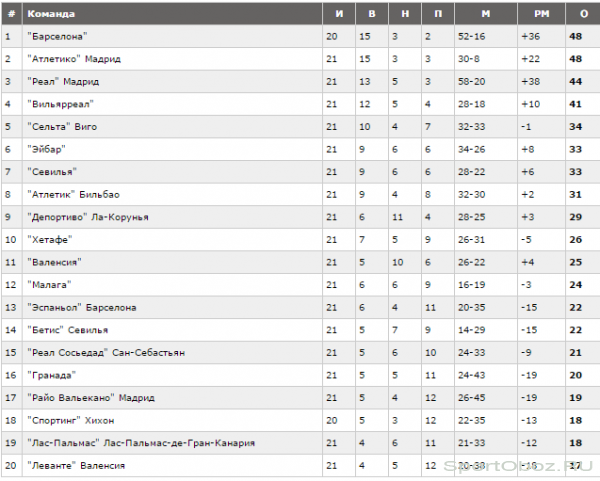600x481 pixels.
Task: Click the О points column header
Action: (583, 14)
